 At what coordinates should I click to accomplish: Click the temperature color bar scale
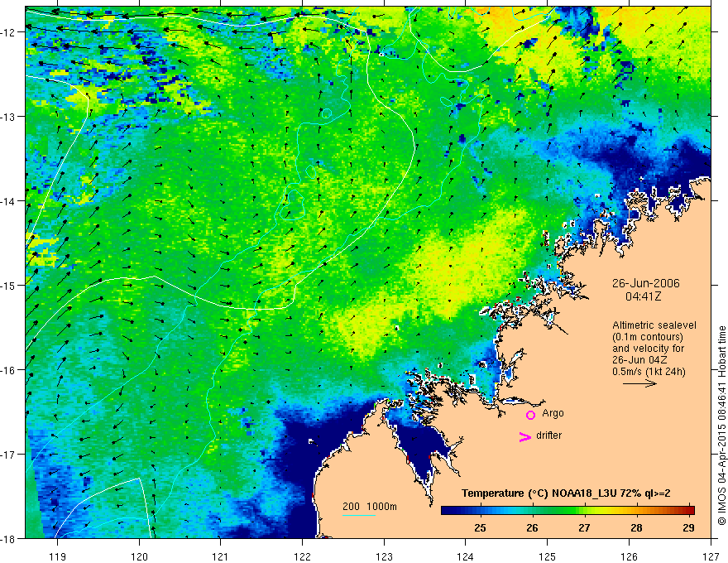[568, 510]
